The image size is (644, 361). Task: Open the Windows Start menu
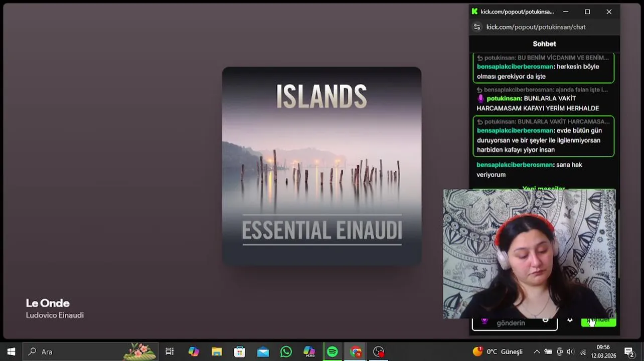(x=11, y=351)
